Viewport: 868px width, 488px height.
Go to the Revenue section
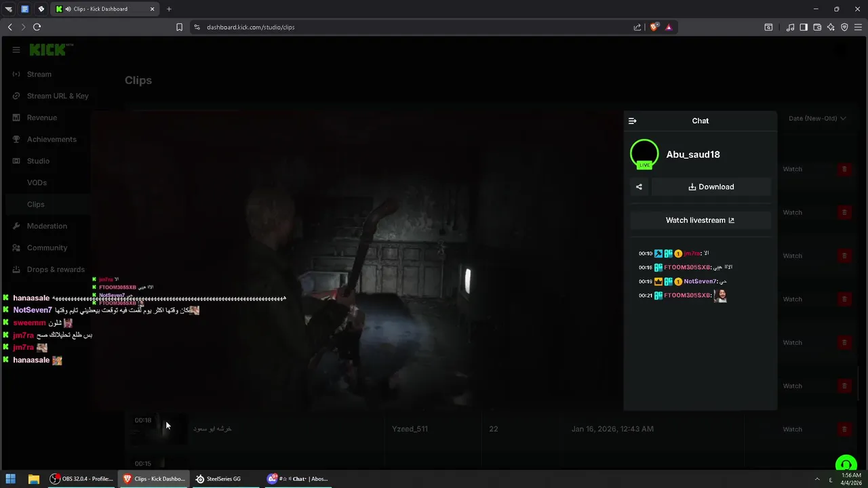click(42, 117)
